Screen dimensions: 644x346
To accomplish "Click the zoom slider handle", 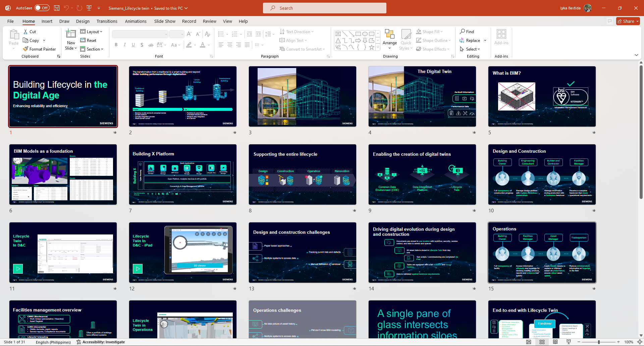I will pyautogui.click(x=599, y=342).
